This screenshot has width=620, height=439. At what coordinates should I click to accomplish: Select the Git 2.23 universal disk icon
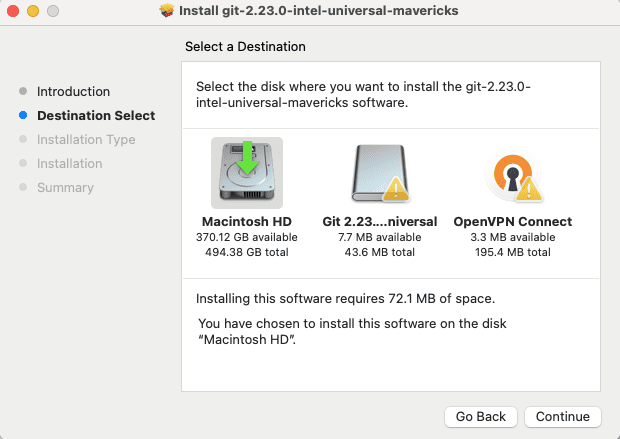click(x=380, y=174)
